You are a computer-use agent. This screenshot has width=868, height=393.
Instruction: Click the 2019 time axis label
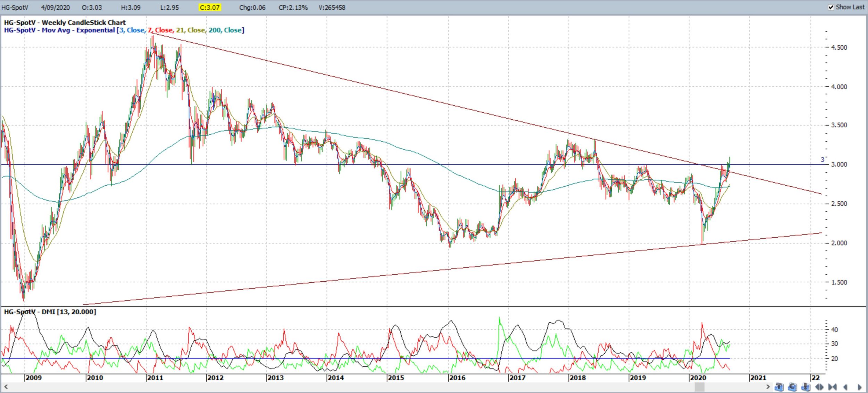(x=637, y=378)
